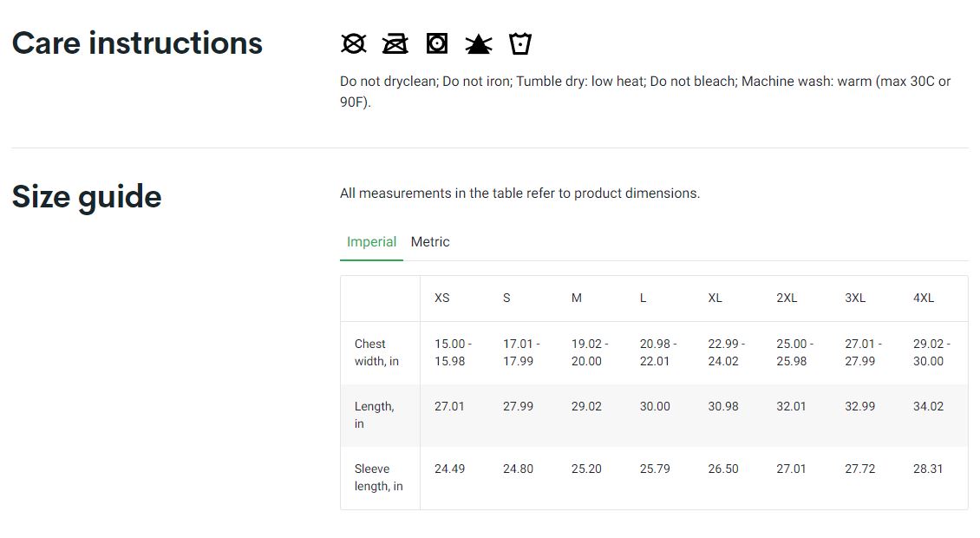980x538 pixels.
Task: Click the 4XL column header
Action: pyautogui.click(x=924, y=298)
